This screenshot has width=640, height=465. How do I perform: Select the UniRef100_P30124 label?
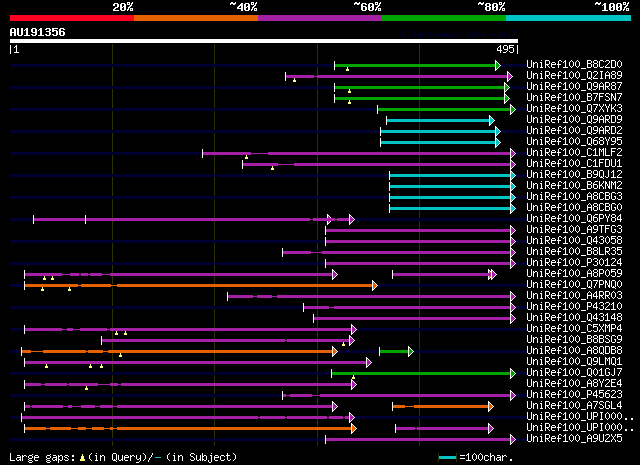[574, 263]
